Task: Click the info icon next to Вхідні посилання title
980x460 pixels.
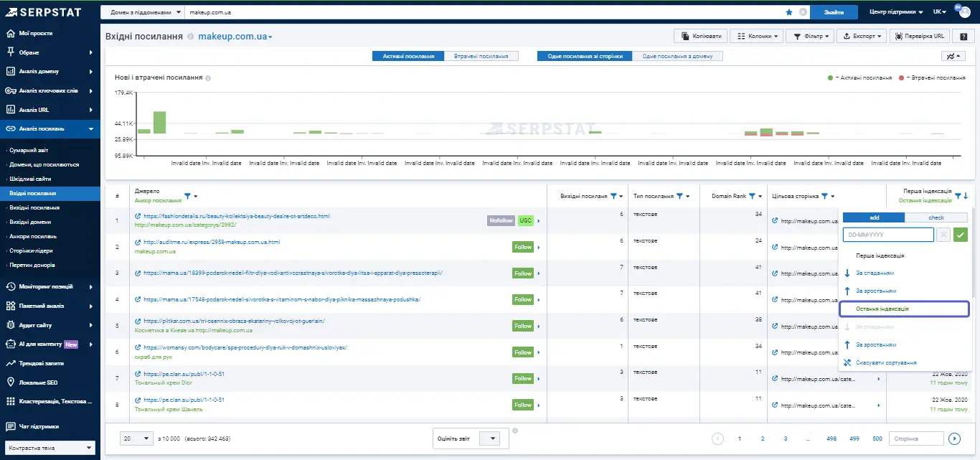Action: [x=190, y=37]
